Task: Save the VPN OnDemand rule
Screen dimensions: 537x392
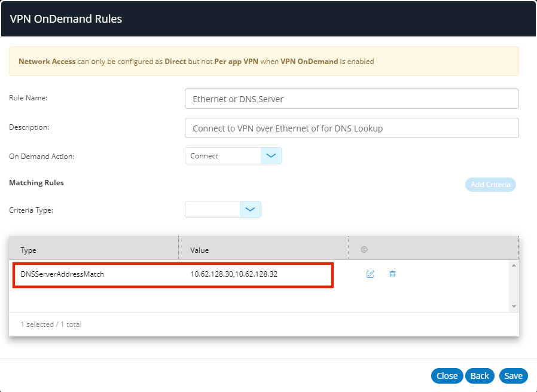Action: [513, 376]
